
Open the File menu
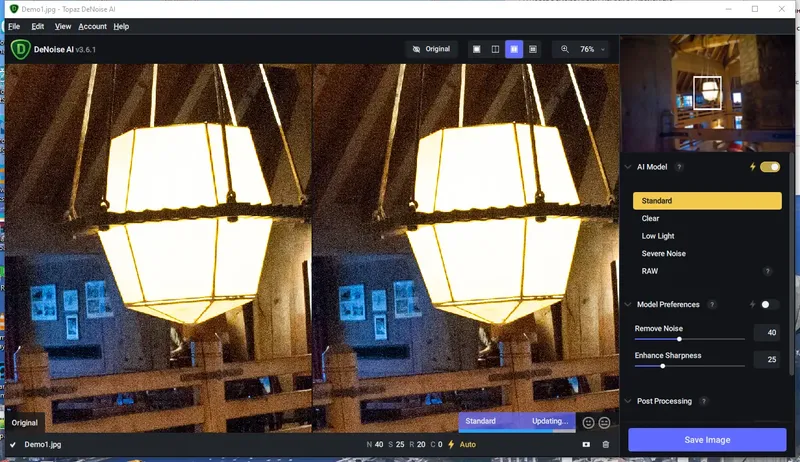tap(14, 27)
